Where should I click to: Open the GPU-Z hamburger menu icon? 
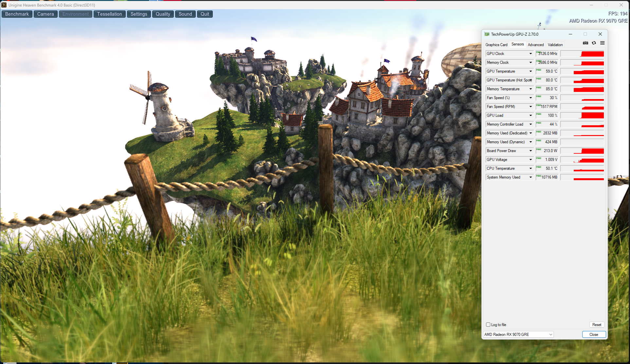(602, 43)
